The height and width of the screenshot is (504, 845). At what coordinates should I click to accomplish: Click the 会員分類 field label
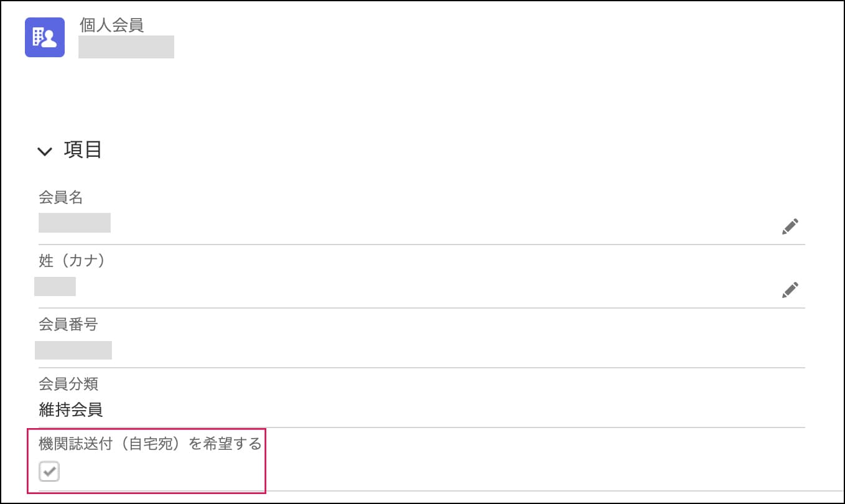coord(68,384)
